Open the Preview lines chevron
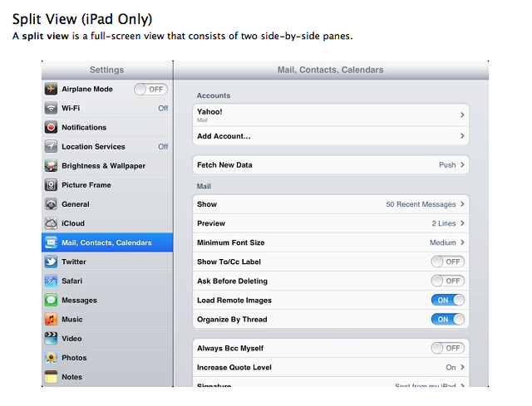Image resolution: width=532 pixels, height=406 pixels. coord(462,223)
